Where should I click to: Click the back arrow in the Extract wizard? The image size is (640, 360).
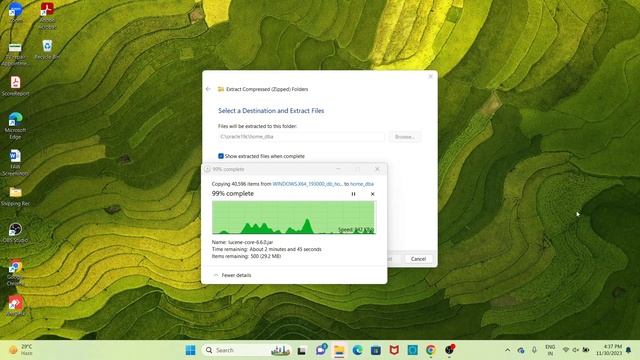pos(208,89)
